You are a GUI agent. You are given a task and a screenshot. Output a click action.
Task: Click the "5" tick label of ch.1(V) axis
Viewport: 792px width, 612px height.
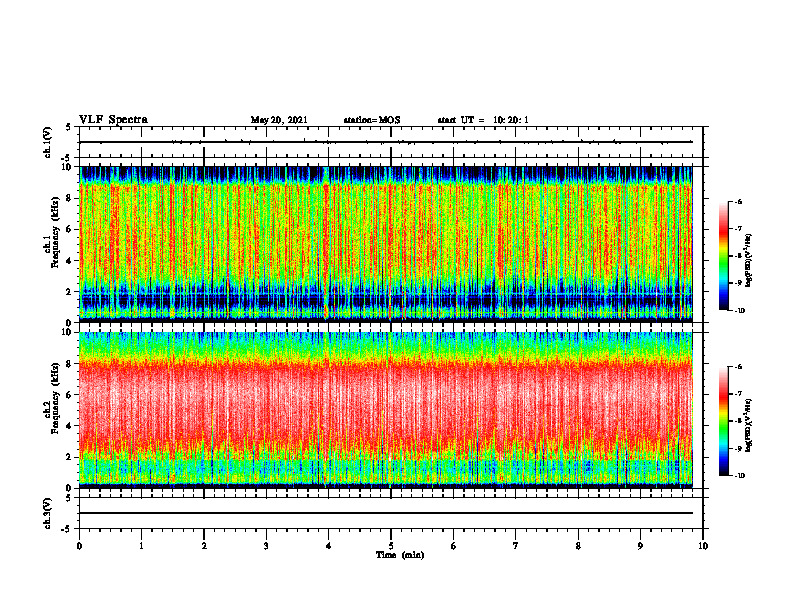coord(70,127)
